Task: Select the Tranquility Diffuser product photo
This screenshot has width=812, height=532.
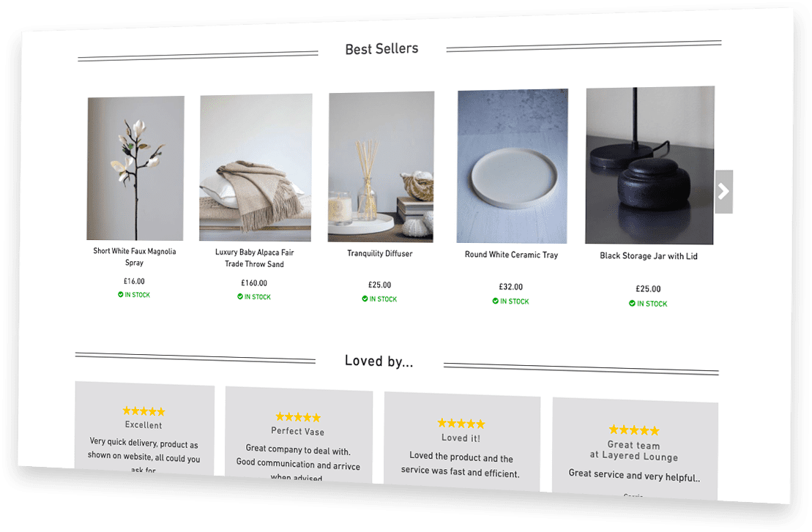Action: [381, 167]
